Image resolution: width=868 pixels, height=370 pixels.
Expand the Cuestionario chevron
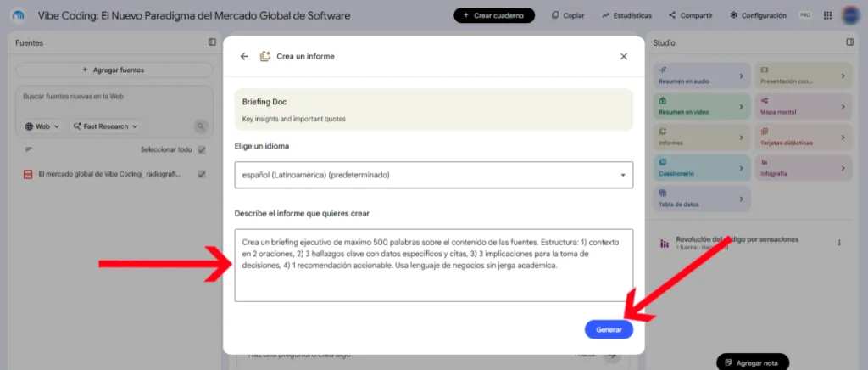pyautogui.click(x=741, y=168)
